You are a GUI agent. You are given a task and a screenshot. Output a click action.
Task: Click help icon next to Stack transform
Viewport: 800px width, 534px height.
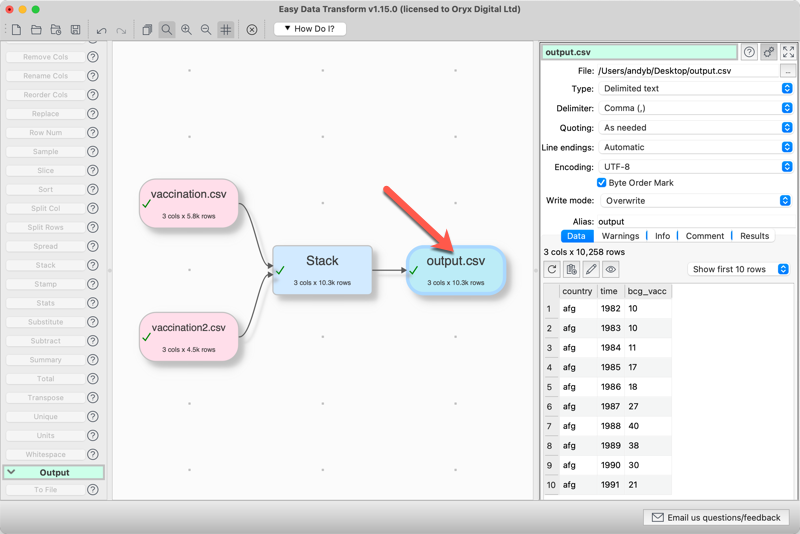point(93,266)
